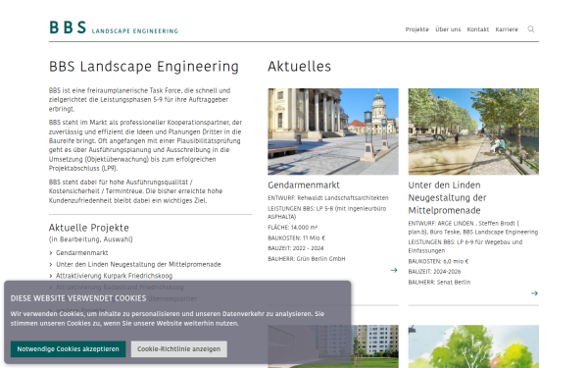The image size is (588, 368).
Task: Open the Attraktivierung Badestrand Friedrichskoog link
Action: pos(120,288)
